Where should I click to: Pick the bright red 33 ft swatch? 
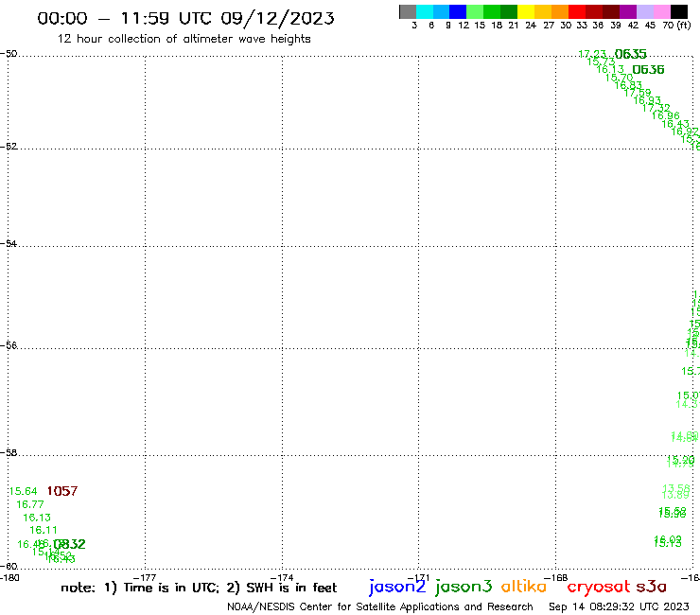577,11
